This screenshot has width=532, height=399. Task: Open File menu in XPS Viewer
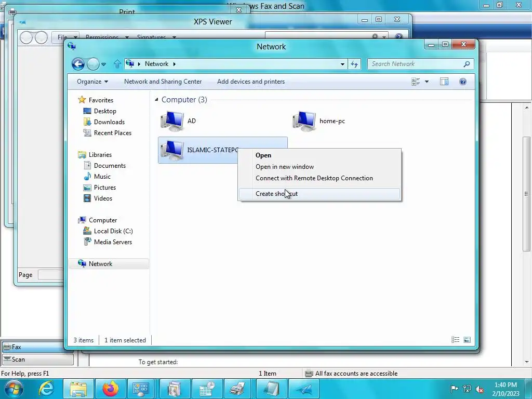pos(65,37)
